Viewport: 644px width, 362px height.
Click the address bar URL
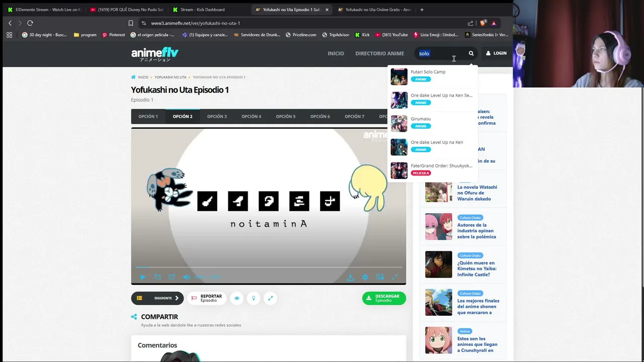(x=195, y=23)
